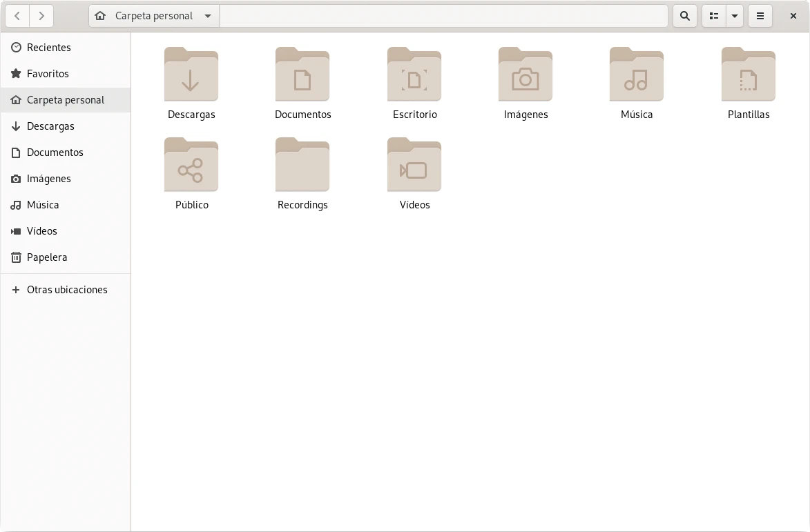Open the Público shared folder
The width and height of the screenshot is (810, 532).
pyautogui.click(x=191, y=166)
